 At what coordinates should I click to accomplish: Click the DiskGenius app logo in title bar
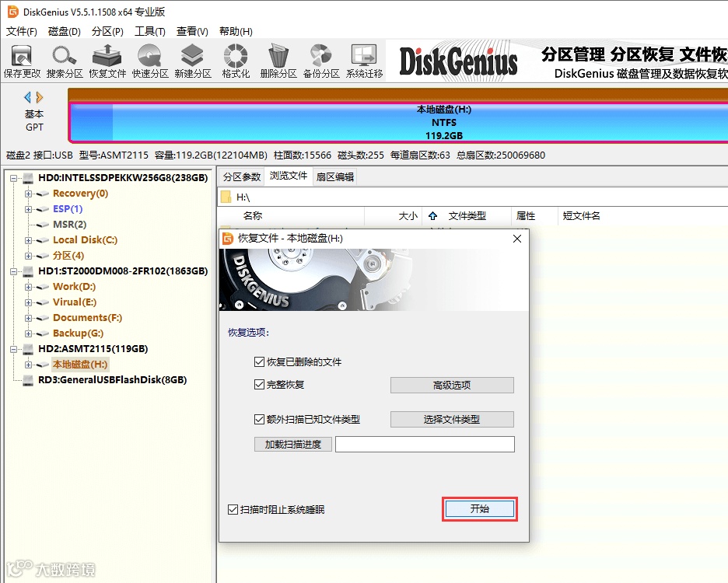pyautogui.click(x=12, y=12)
